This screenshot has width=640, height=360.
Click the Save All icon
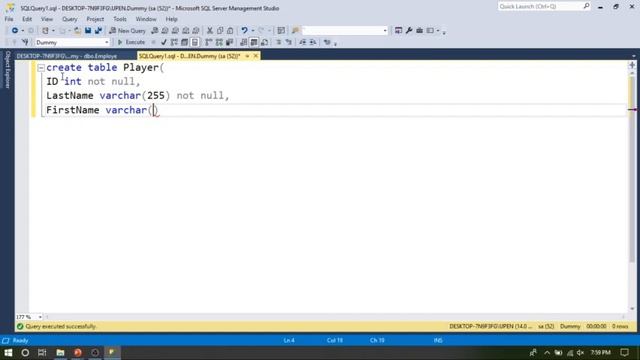click(98, 31)
